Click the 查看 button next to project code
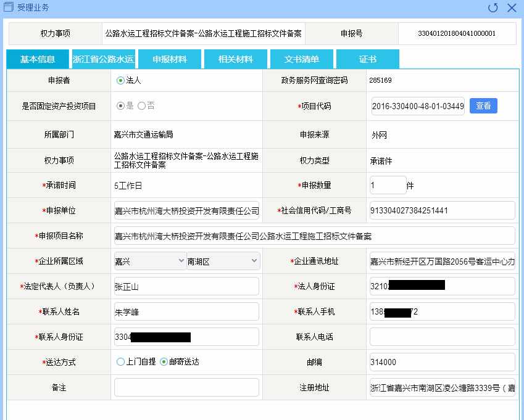 tap(483, 106)
